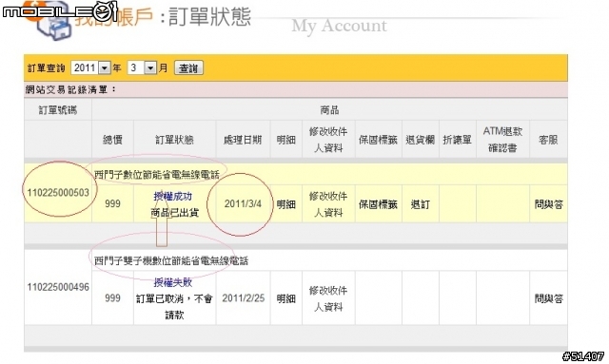This screenshot has height=364, width=609.
Task: Click the 授權失敗 status link
Action: 173,282
